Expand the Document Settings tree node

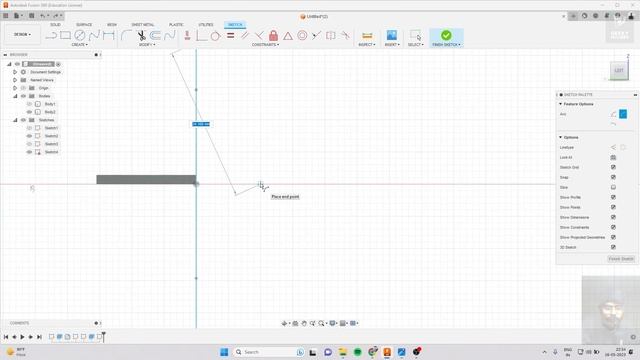pos(15,72)
